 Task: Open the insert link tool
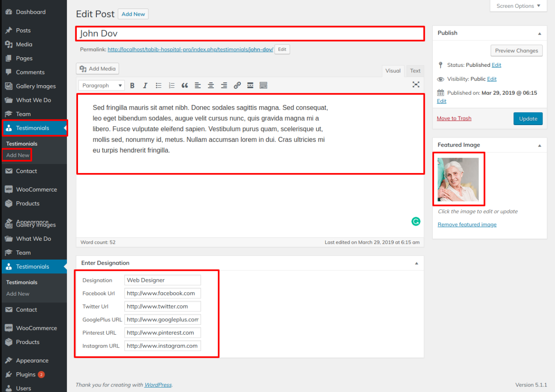tap(237, 86)
